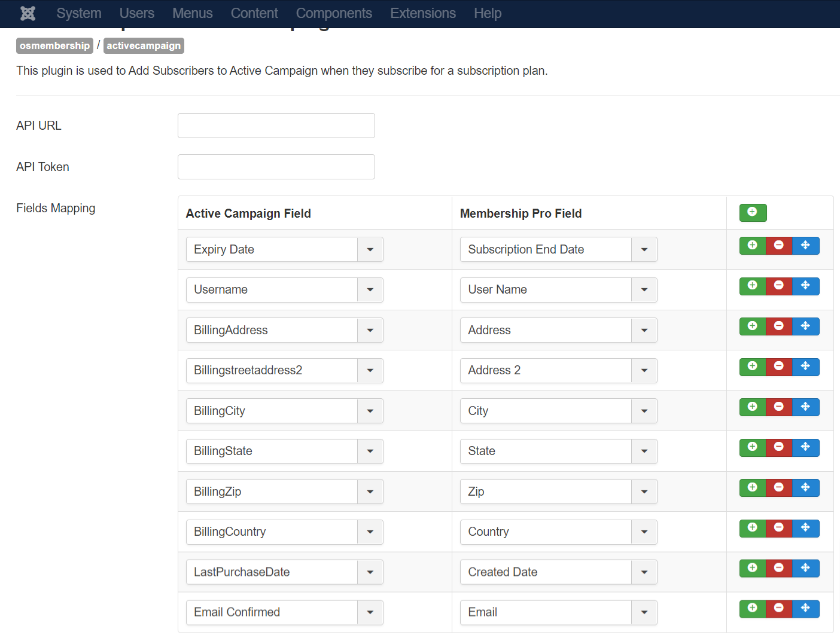Open the Help menu

click(x=488, y=13)
